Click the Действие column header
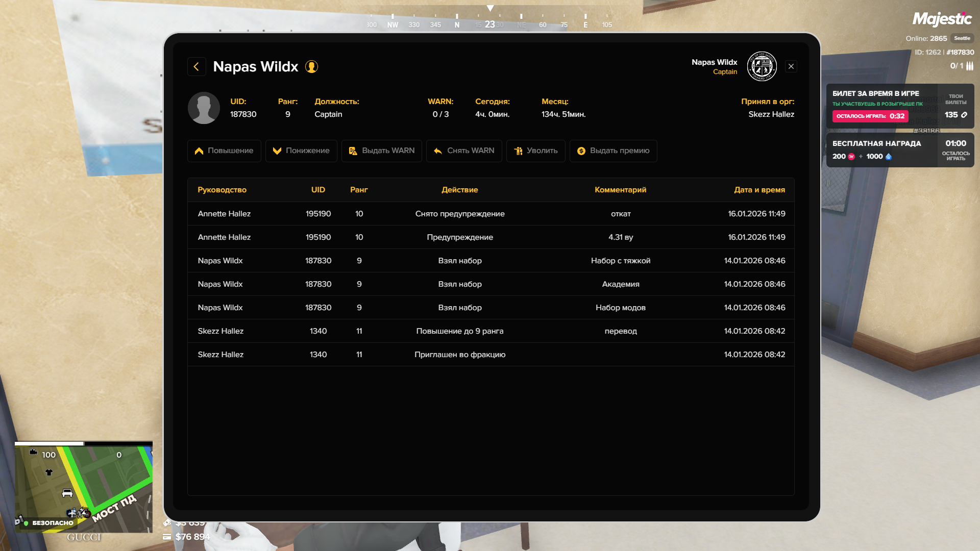This screenshot has height=551, width=980. (459, 190)
